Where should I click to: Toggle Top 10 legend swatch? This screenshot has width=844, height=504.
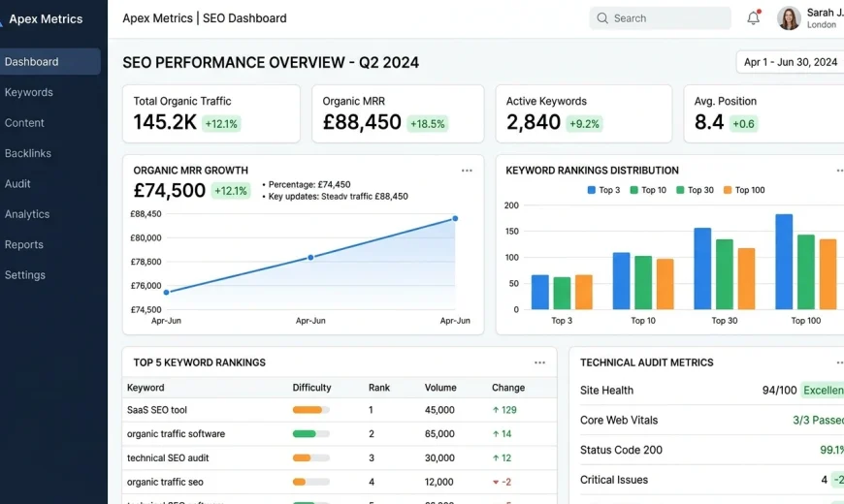pyautogui.click(x=633, y=190)
